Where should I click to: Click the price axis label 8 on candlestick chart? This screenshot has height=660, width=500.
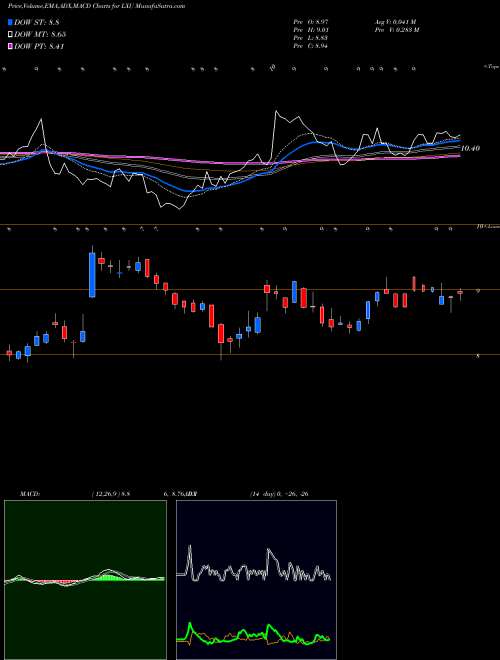[x=477, y=356]
